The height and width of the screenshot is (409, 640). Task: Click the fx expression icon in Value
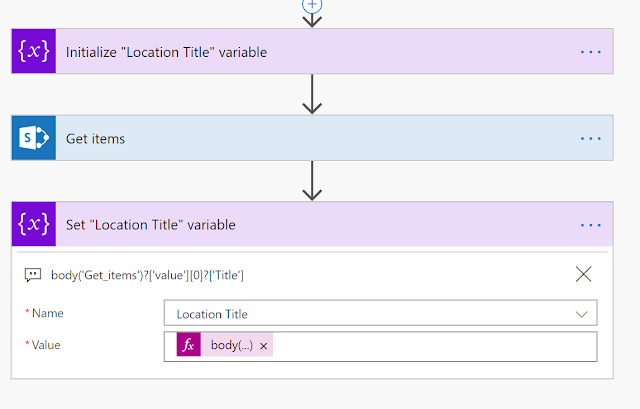[x=188, y=345]
